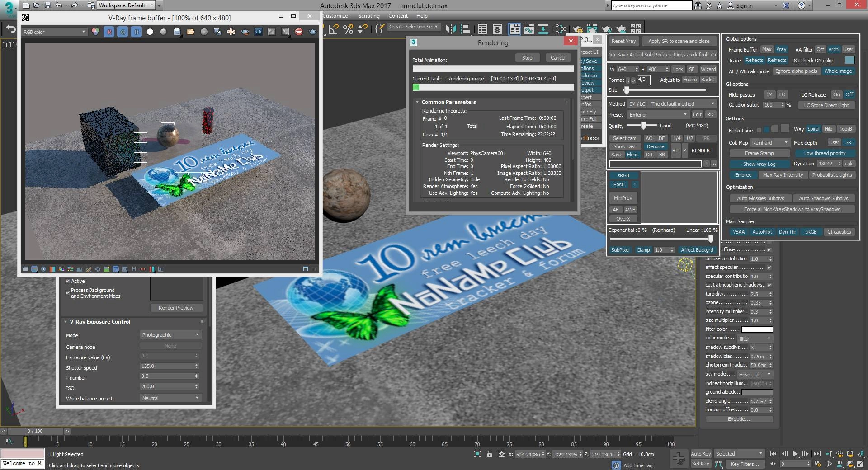Toggle Process Background and Environment Maps checkbox
This screenshot has height=470, width=868.
pyautogui.click(x=68, y=293)
